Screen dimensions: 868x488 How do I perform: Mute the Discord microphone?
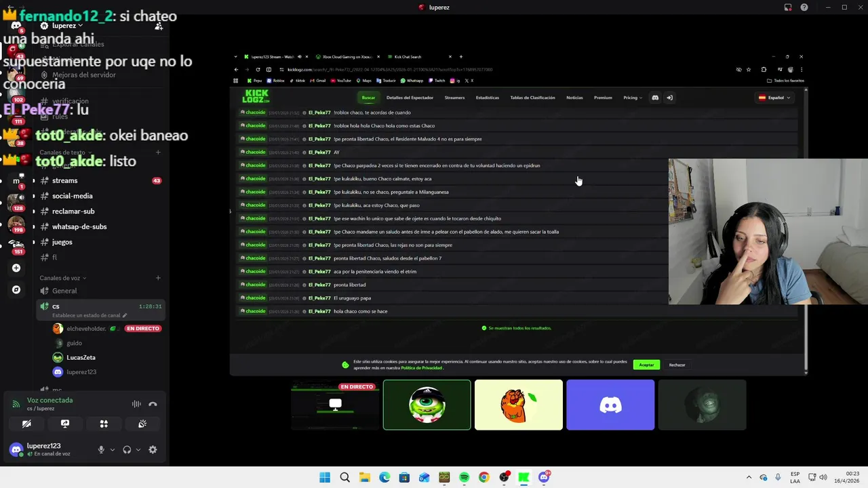tap(101, 449)
